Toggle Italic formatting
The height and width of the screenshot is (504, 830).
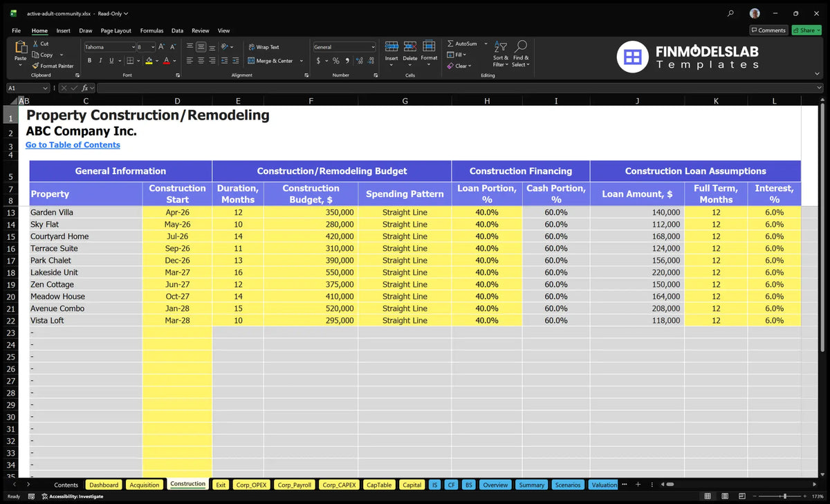pos(100,61)
